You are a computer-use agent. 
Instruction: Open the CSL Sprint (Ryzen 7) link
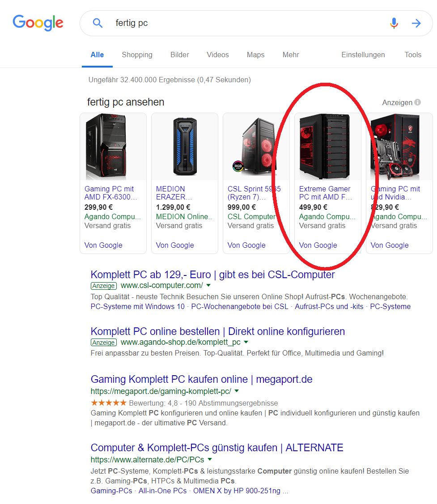[x=254, y=193]
